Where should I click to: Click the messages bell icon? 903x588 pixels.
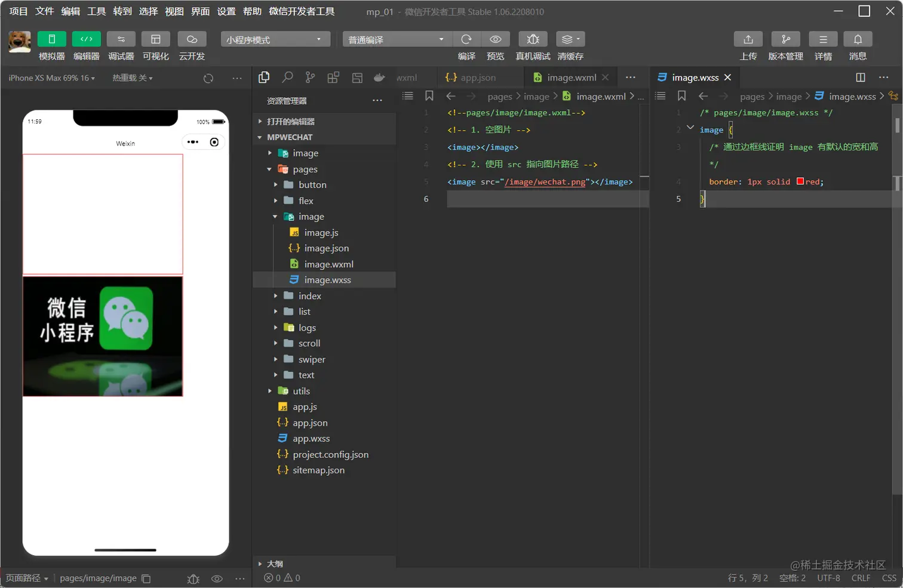(858, 39)
